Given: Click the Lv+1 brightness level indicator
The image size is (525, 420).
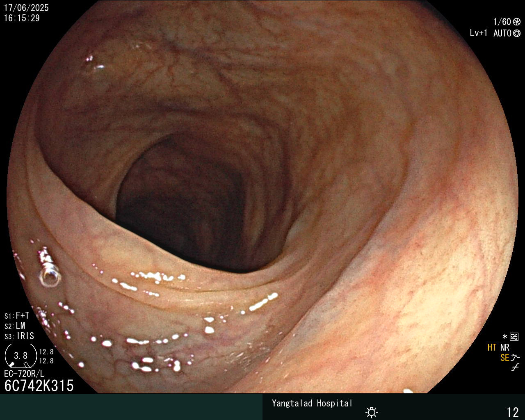Looking at the screenshot, I should coord(479,33).
